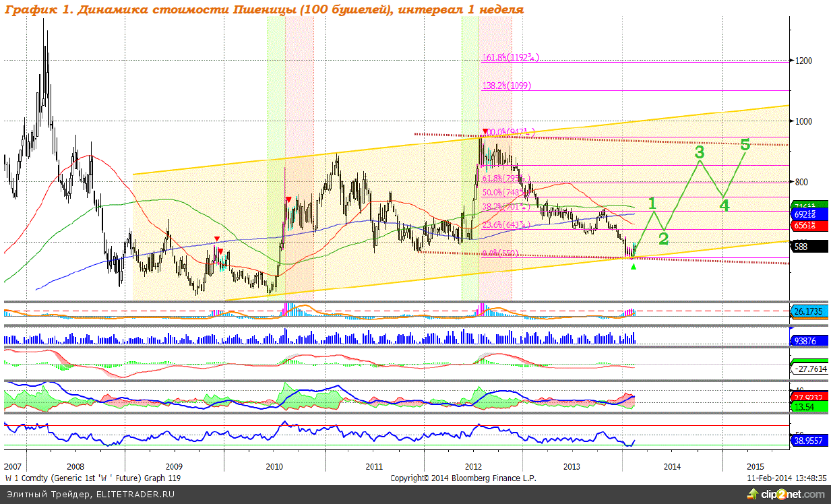Image resolution: width=831 pixels, height=504 pixels.
Task: Select the green wave number 5 label
Action: [745, 144]
